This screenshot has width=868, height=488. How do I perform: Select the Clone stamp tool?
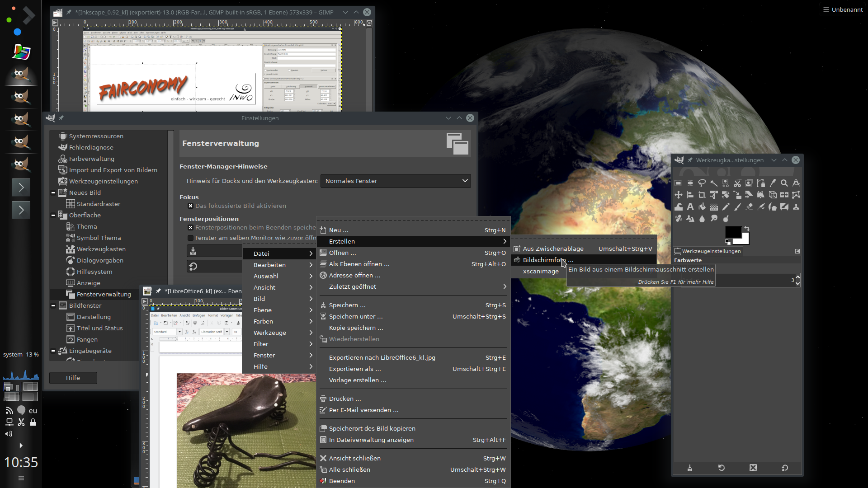[796, 206]
